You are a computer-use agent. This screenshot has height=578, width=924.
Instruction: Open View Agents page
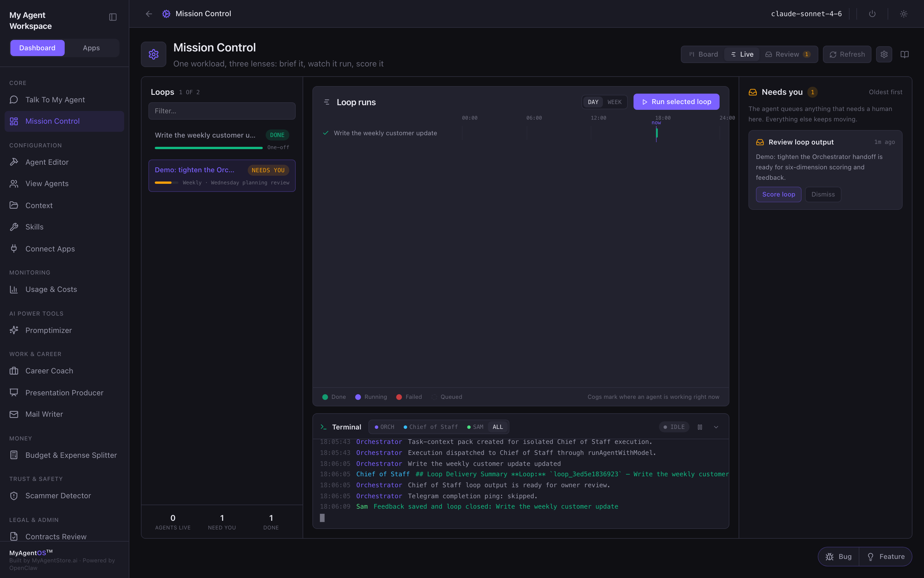pos(64,184)
